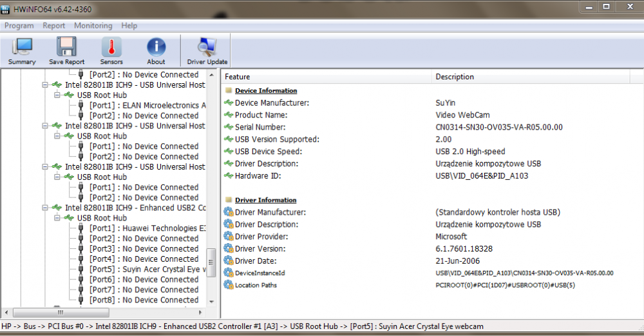Open the Report menu

click(x=54, y=26)
